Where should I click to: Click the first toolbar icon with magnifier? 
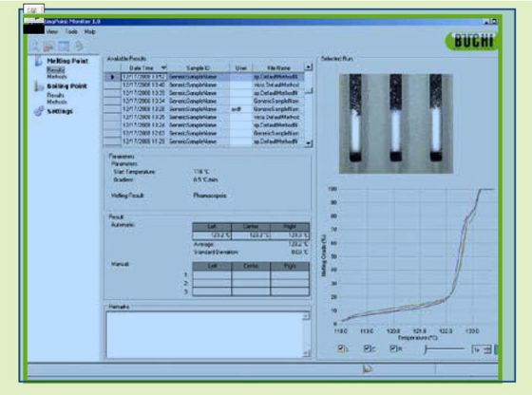tap(34, 47)
